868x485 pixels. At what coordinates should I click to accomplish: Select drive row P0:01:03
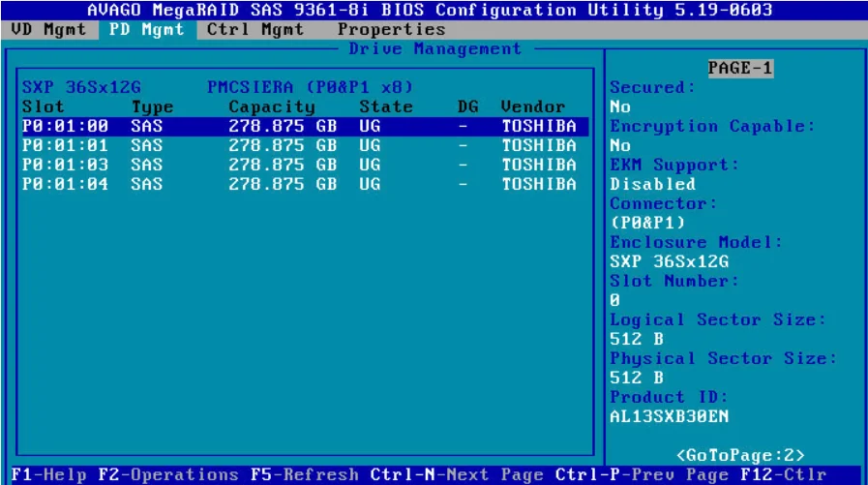click(x=304, y=165)
